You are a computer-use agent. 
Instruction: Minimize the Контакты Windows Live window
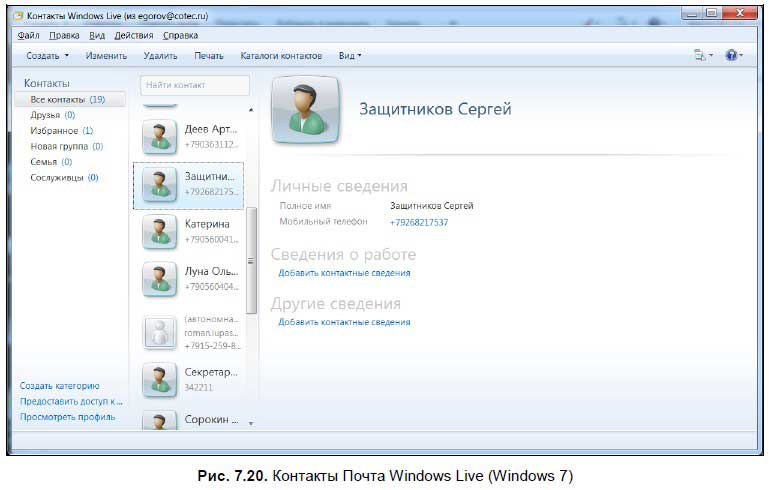[x=692, y=13]
